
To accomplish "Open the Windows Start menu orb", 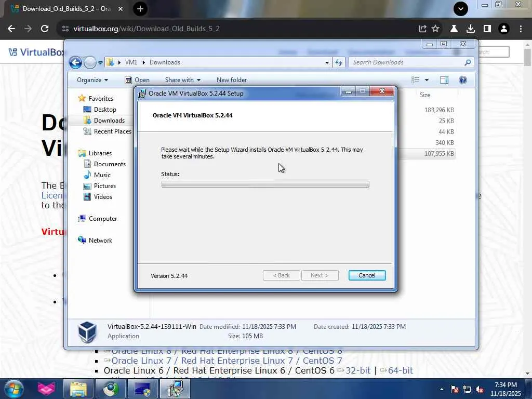I will point(14,389).
